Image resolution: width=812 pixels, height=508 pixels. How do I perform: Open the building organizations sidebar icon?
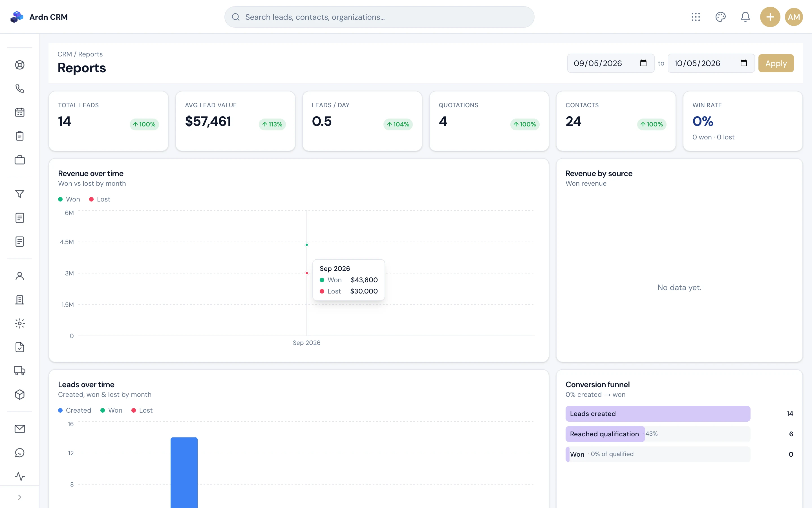click(20, 300)
